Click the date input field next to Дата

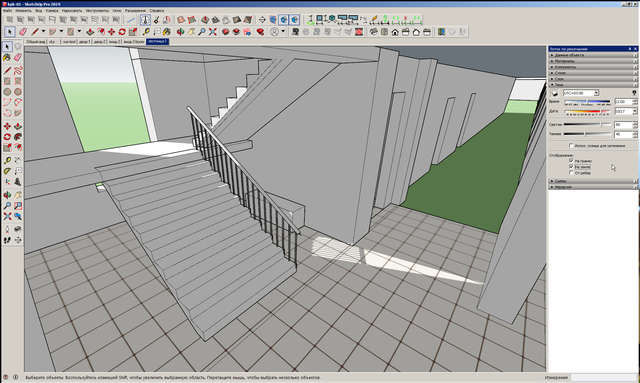coord(623,111)
